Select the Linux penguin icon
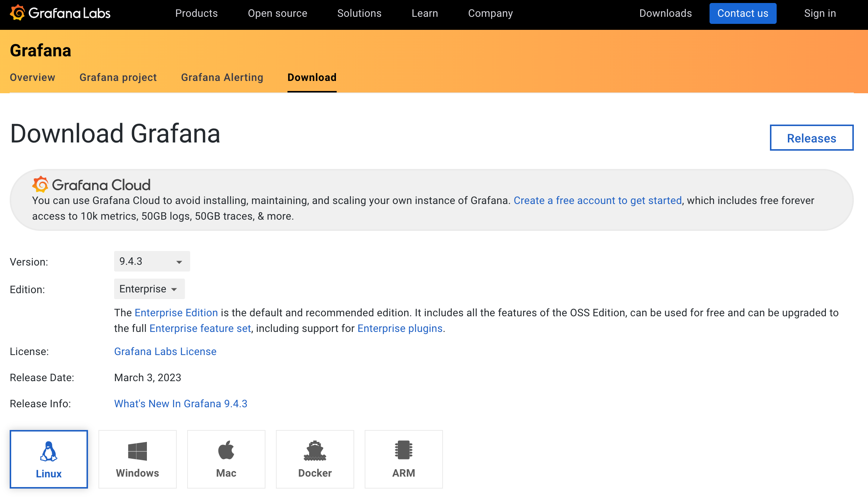 pyautogui.click(x=49, y=451)
